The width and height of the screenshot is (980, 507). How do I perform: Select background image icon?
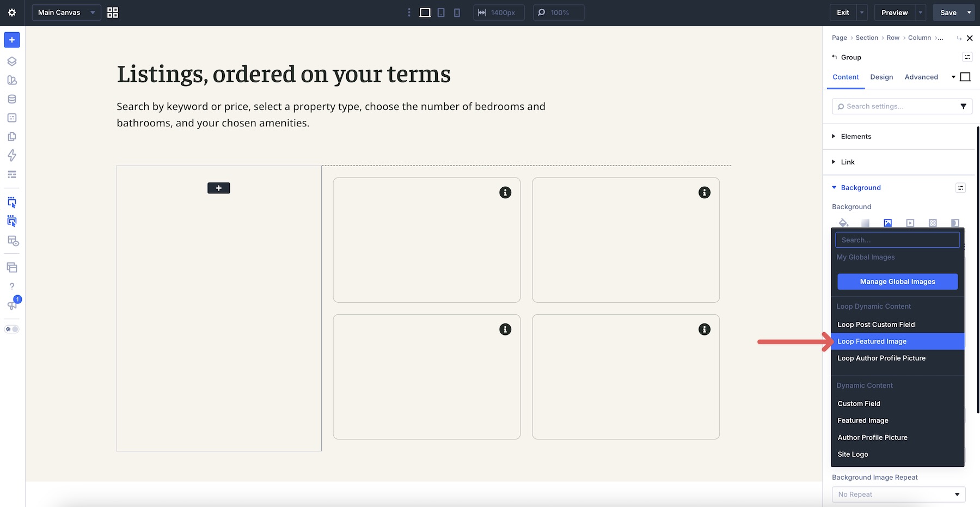(x=887, y=223)
